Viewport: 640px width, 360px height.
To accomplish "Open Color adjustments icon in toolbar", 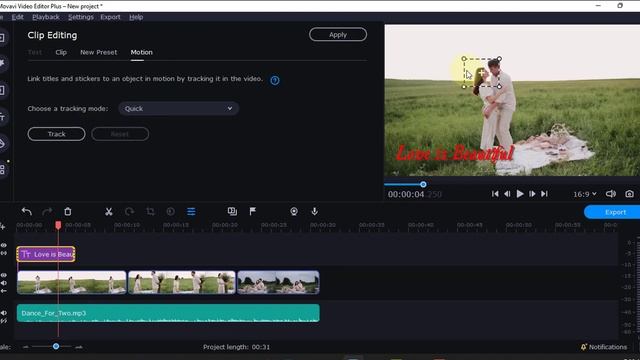I will [171, 211].
